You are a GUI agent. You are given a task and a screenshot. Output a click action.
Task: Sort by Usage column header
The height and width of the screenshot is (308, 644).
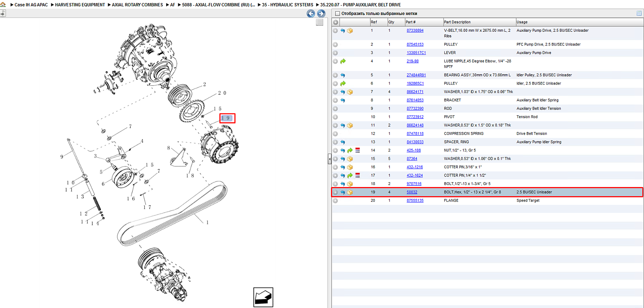[579, 22]
